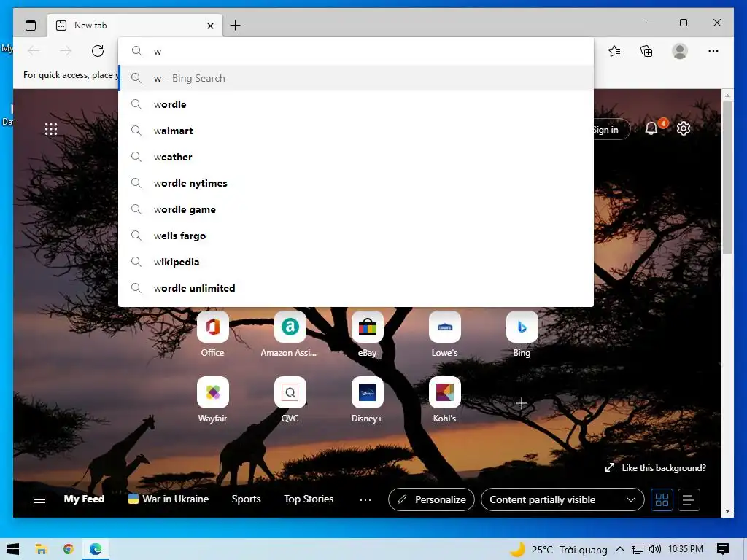Close the New tab tab
The height and width of the screenshot is (560, 747).
[x=210, y=26]
